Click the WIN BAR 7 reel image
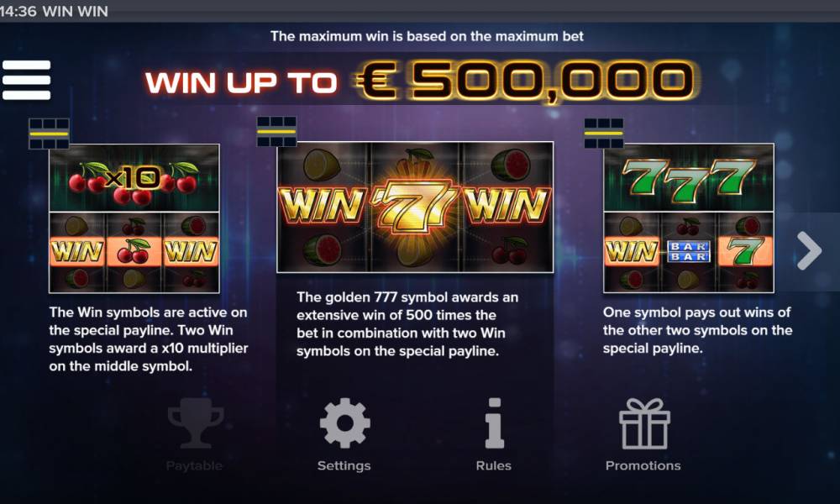 tap(689, 252)
